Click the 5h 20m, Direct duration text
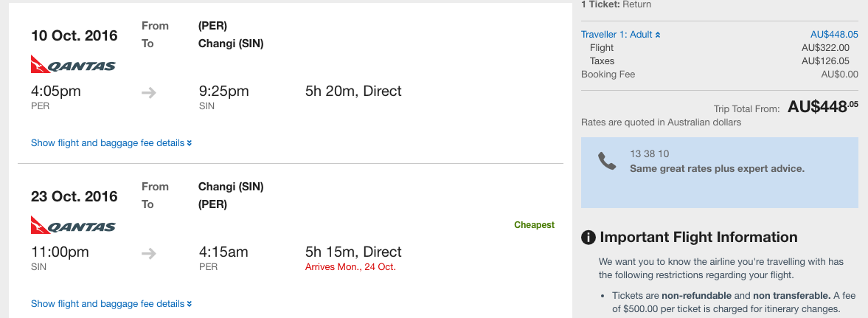The width and height of the screenshot is (868, 318). click(353, 91)
